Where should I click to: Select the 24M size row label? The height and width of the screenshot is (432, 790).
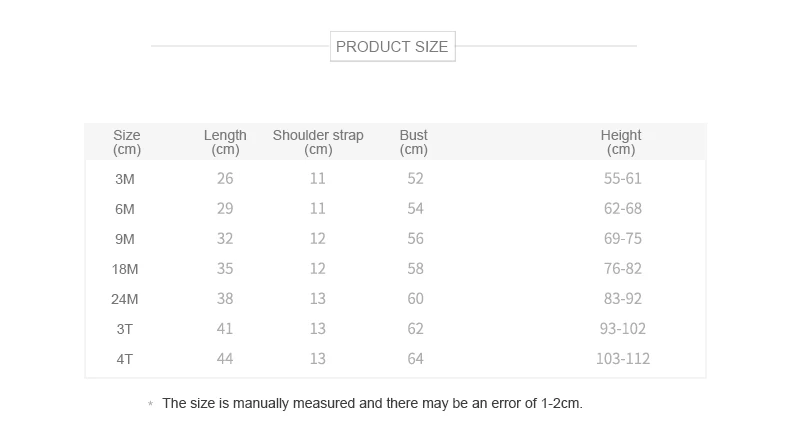pyautogui.click(x=125, y=299)
